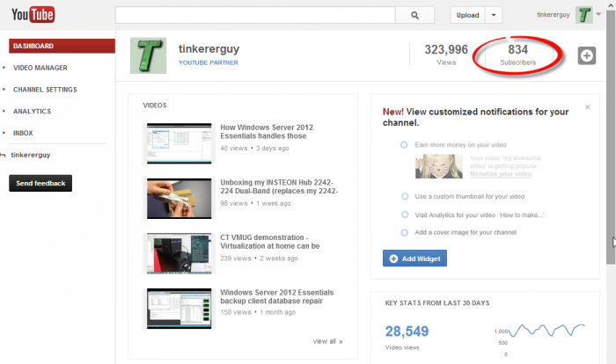Viewport: 616px width, 364px height.
Task: Click the VIDEOS section heading
Action: [x=155, y=106]
